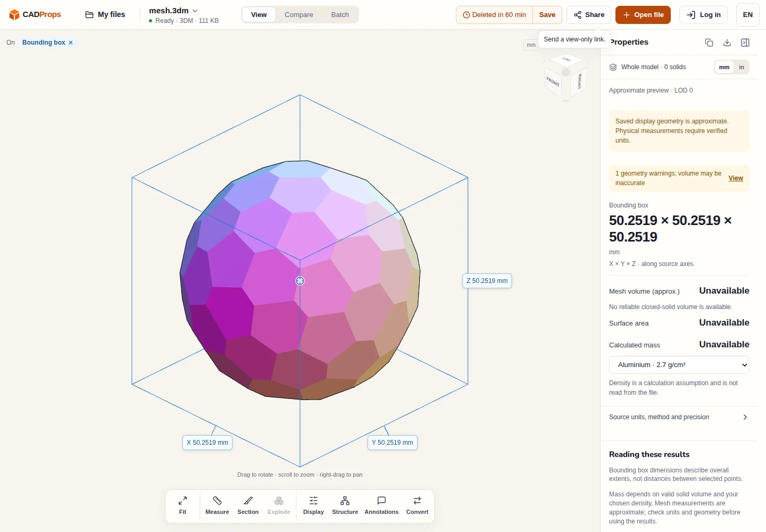Screen dimensions: 766x532
Task: Select the Measure tool
Action: 217,505
